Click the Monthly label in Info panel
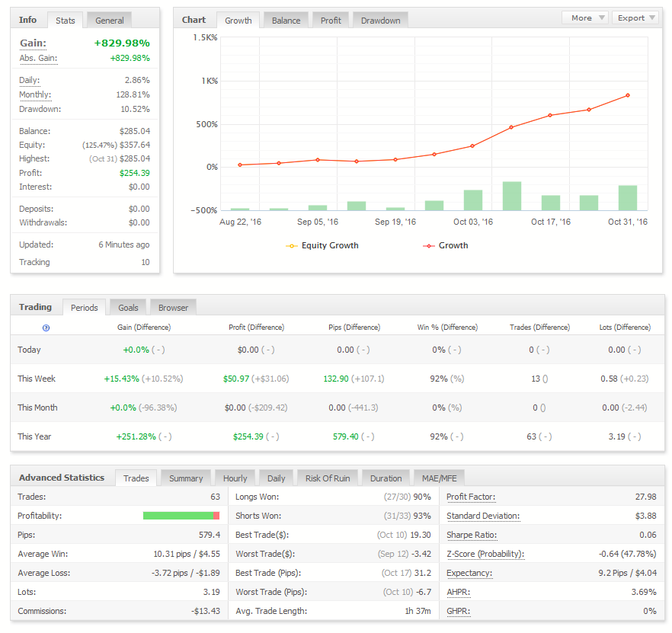Image resolution: width=672 pixels, height=633 pixels. pos(35,94)
